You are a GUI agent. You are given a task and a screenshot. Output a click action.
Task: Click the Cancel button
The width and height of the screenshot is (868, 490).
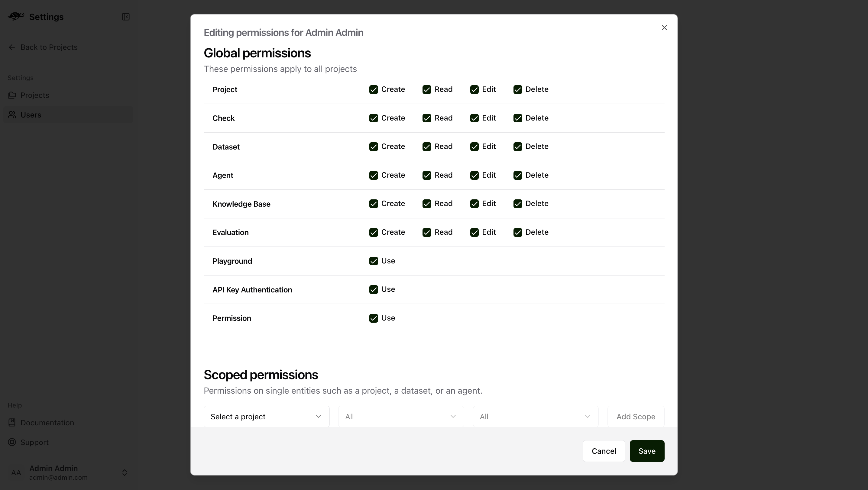pyautogui.click(x=604, y=451)
